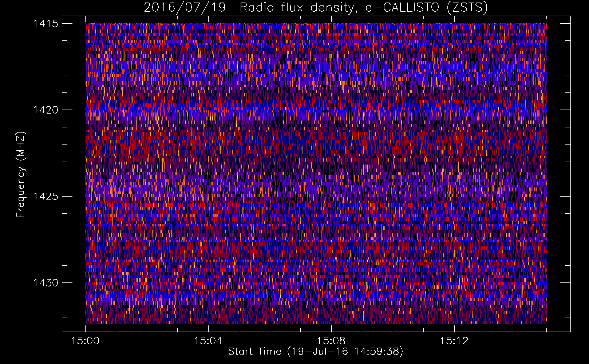Click the 15:08 time axis label
The height and width of the screenshot is (364, 589).
[331, 341]
